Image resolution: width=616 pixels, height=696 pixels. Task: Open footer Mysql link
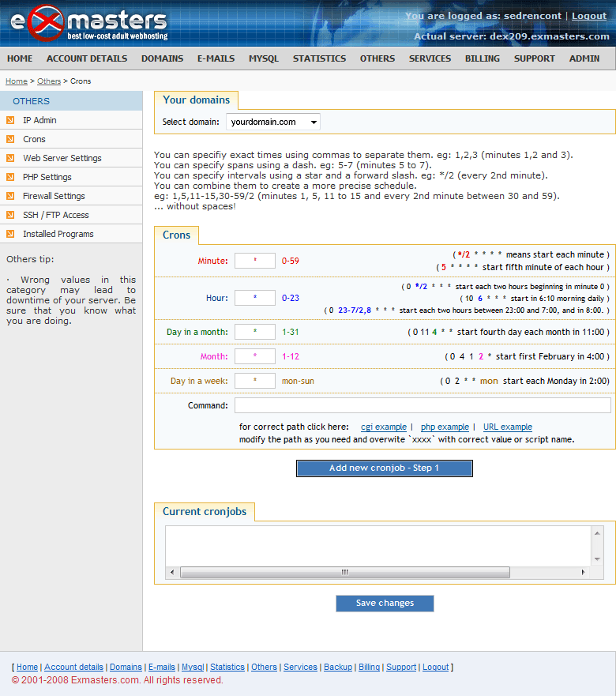193,667
